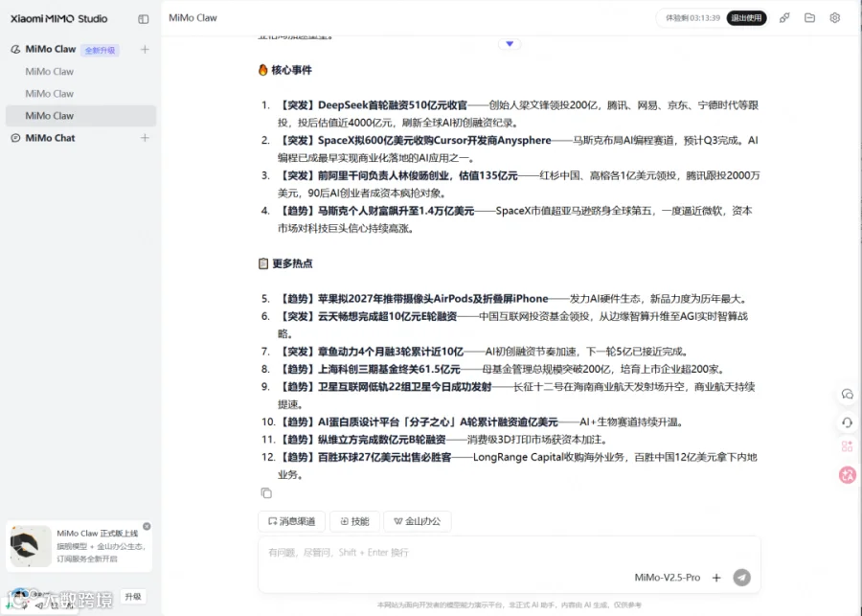Open the 技能 skills option

354,521
